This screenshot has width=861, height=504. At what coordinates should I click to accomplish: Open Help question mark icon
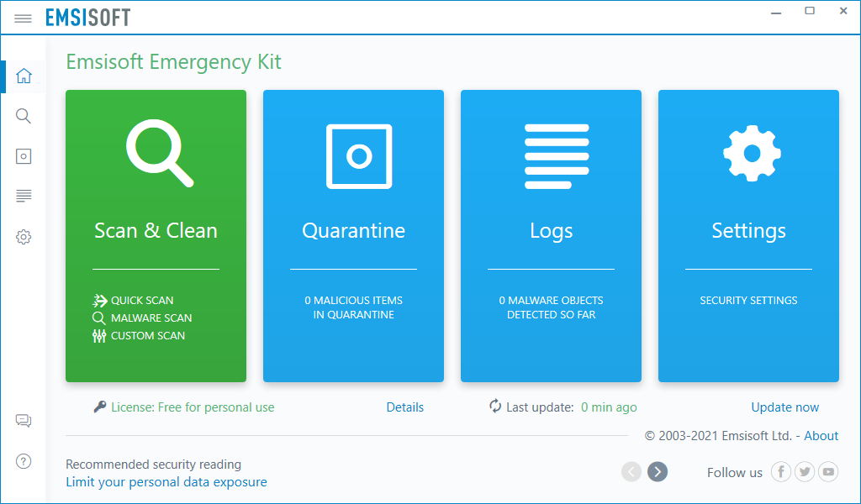point(24,461)
